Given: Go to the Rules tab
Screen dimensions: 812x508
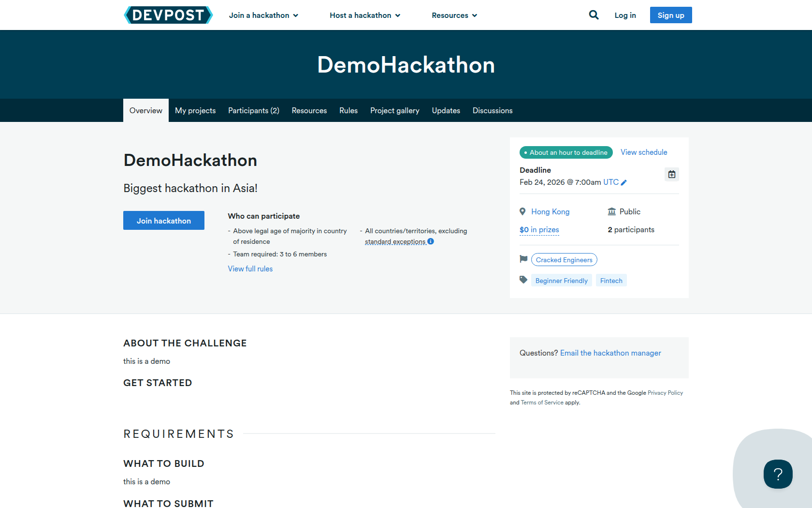Looking at the screenshot, I should click(x=348, y=111).
